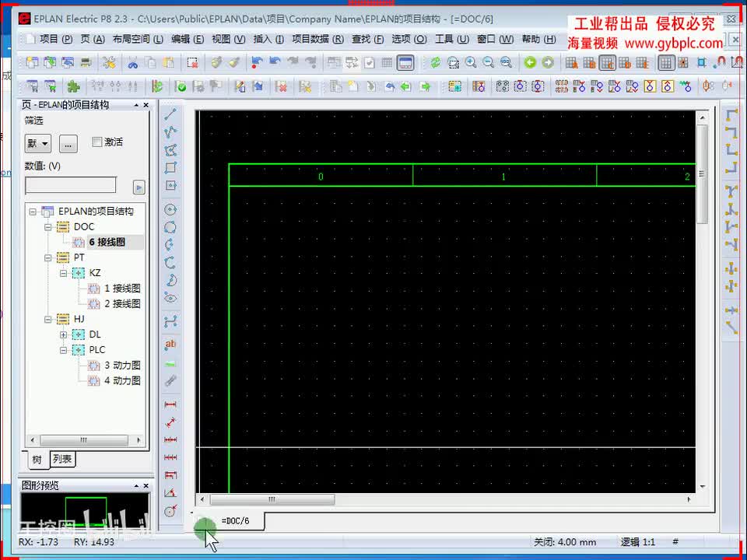
Task: Click the Zoom in magnifier
Action: [471, 62]
